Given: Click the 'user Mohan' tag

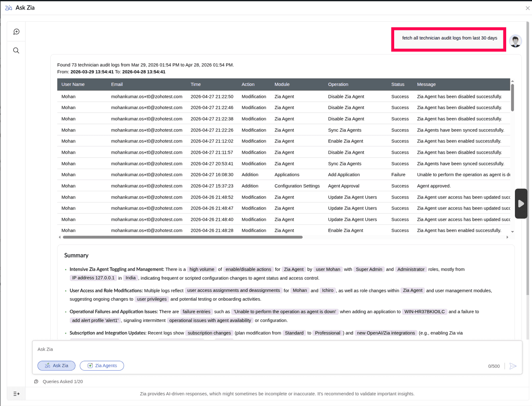Looking at the screenshot, I should (x=328, y=269).
